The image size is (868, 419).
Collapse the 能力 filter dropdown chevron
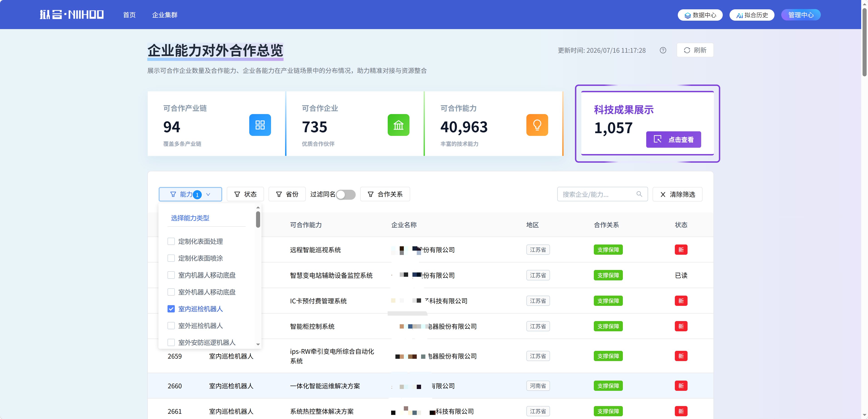(x=208, y=194)
